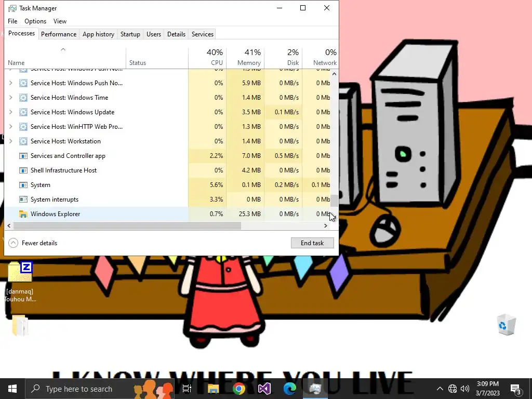Screen dimensions: 532x399
Task: Click the Shell Infrastructure Host icon
Action: tap(23, 170)
